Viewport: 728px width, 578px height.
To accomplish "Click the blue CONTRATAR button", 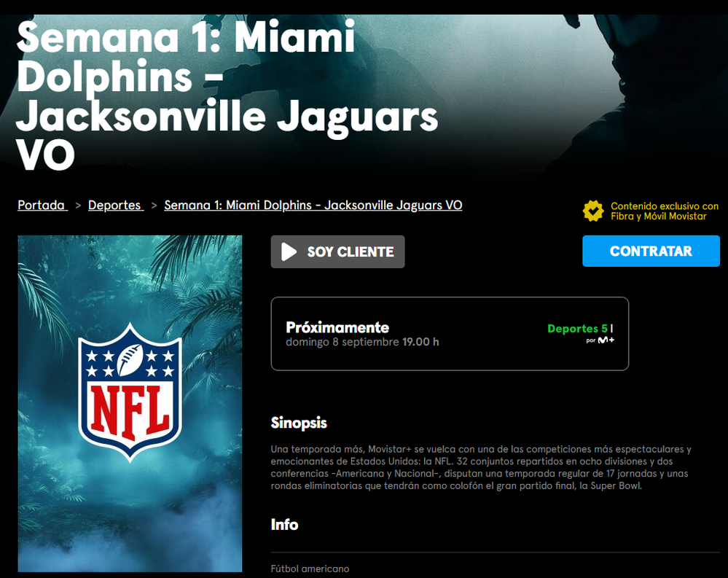I will tap(651, 251).
